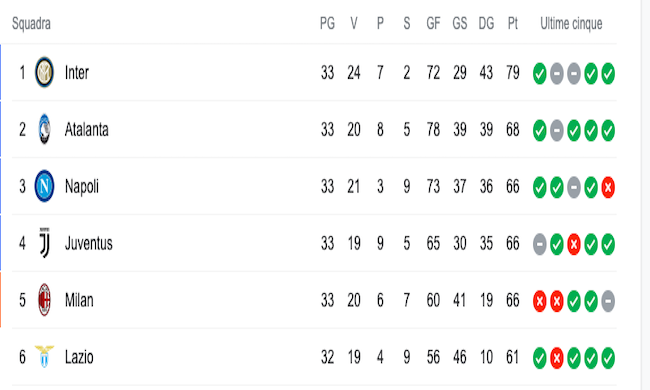Click Atalanta's grey draw icon

[557, 131]
